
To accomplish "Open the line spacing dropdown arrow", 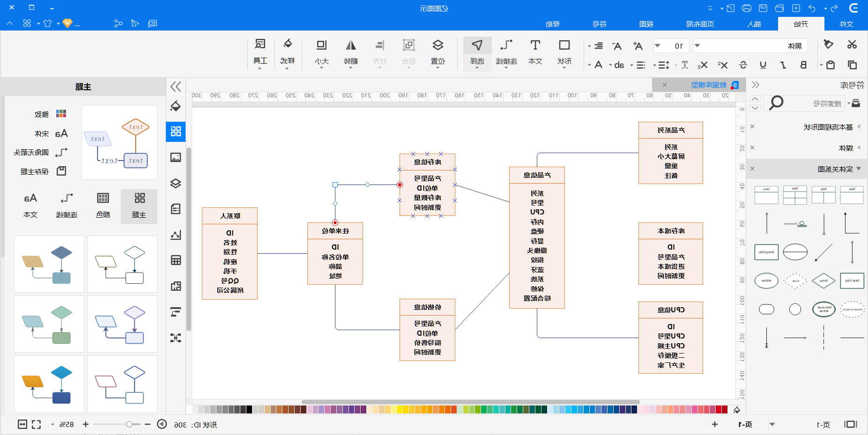I will pyautogui.click(x=654, y=65).
